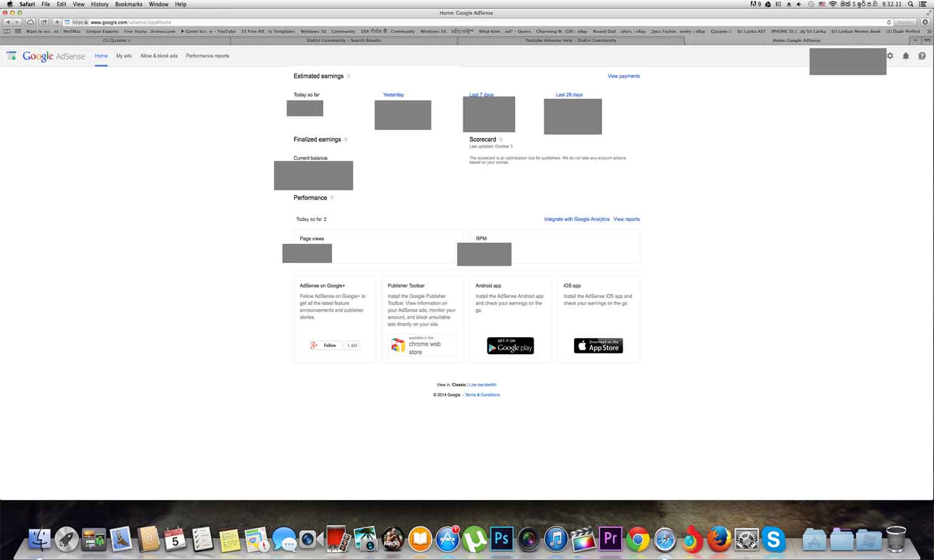
Task: Open the iCloud tabs icon in Safari toolbar
Action: pos(30,22)
